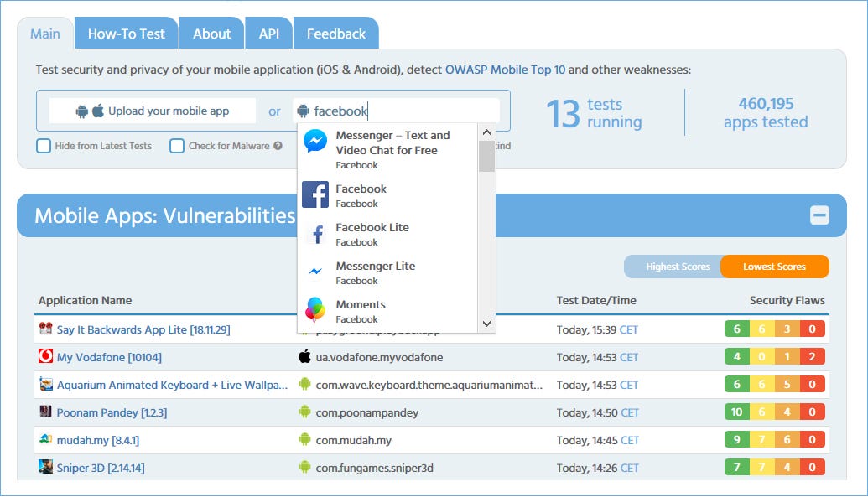The width and height of the screenshot is (868, 497).
Task: Show Lowest Scores apps
Action: pyautogui.click(x=774, y=267)
